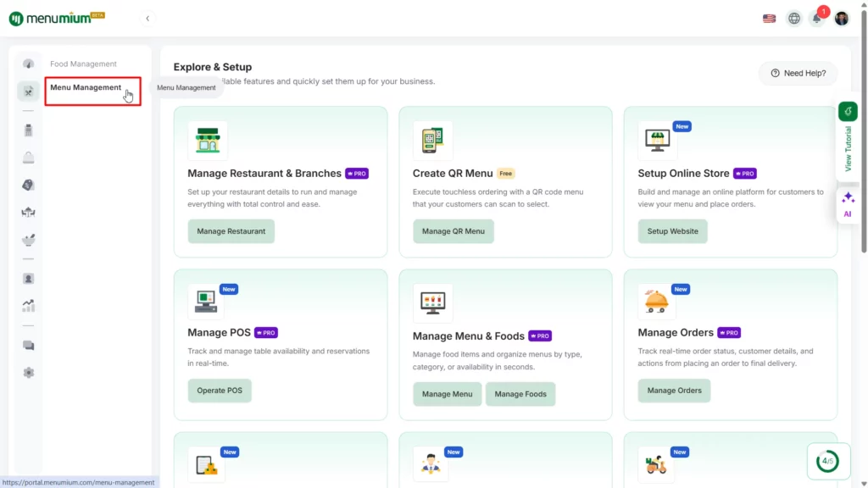Click the Manage Restaurant storefront icon
Viewport: 868px width, 488px height.
pos(208,140)
